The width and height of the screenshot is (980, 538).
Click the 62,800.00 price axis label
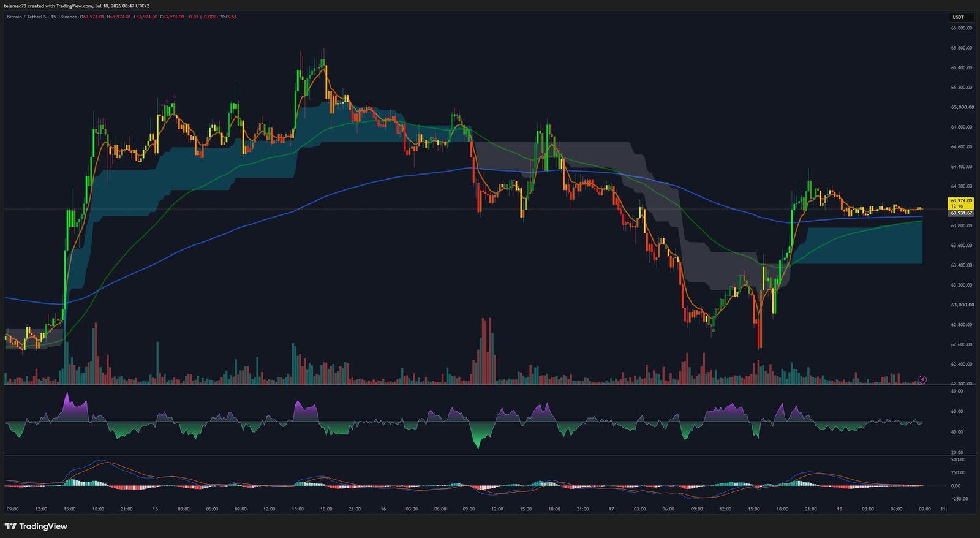tap(962, 325)
